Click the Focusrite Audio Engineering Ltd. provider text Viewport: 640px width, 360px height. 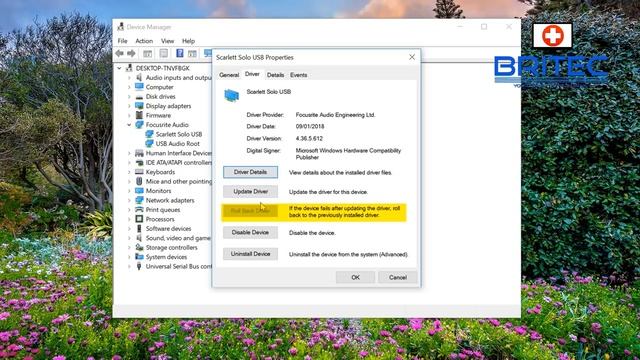335,115
